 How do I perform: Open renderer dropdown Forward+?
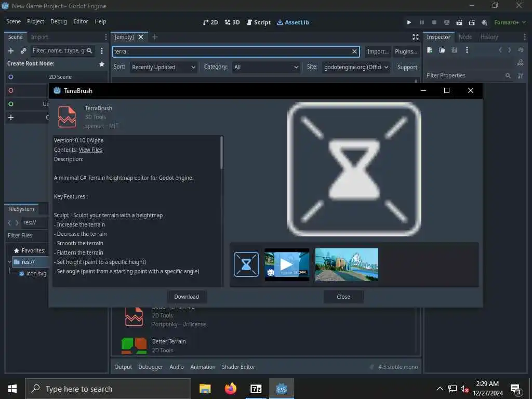510,22
